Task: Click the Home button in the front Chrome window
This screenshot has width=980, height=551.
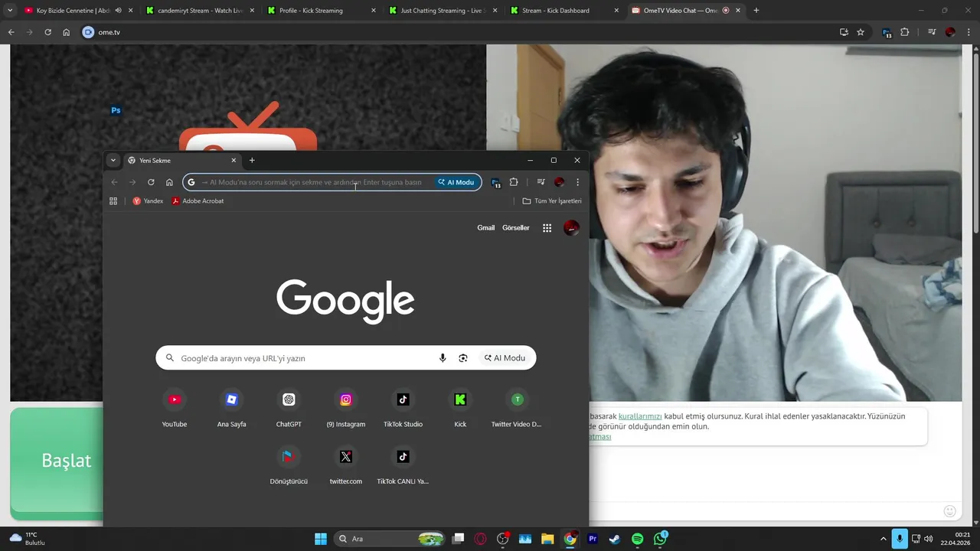Action: coord(169,182)
